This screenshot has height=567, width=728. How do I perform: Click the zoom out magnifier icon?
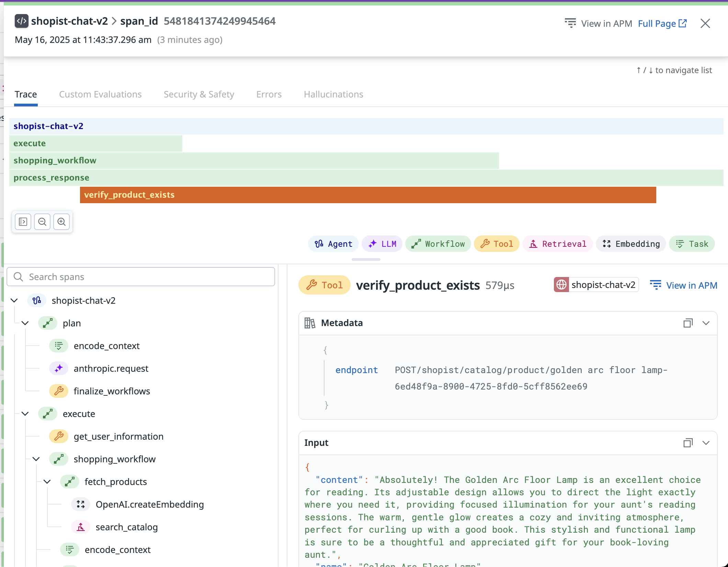click(x=42, y=222)
